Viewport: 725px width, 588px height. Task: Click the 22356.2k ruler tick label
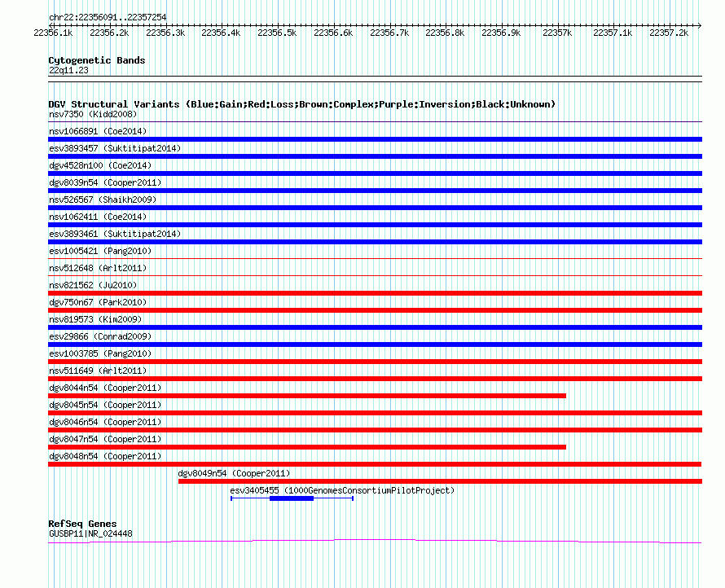109,33
